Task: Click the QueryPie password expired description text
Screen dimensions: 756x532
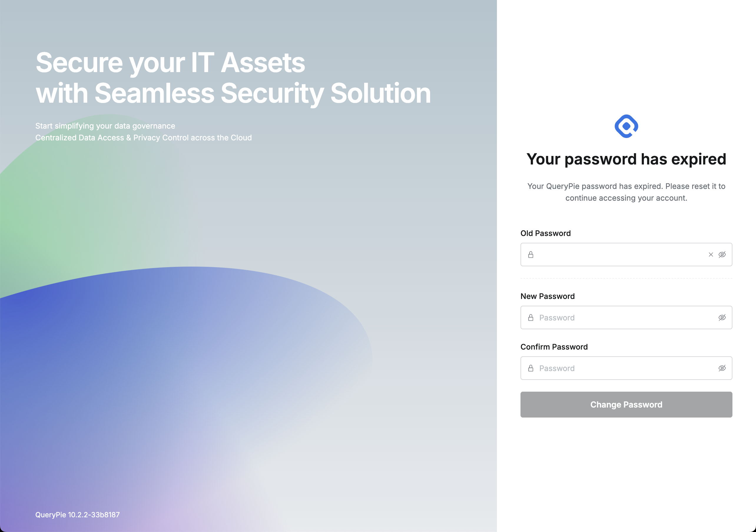Action: [x=626, y=192]
